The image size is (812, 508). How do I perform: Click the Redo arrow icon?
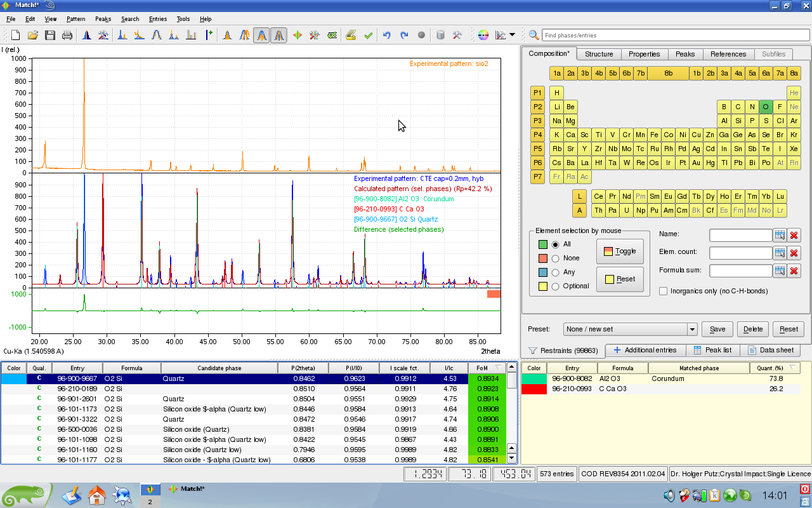pos(403,36)
